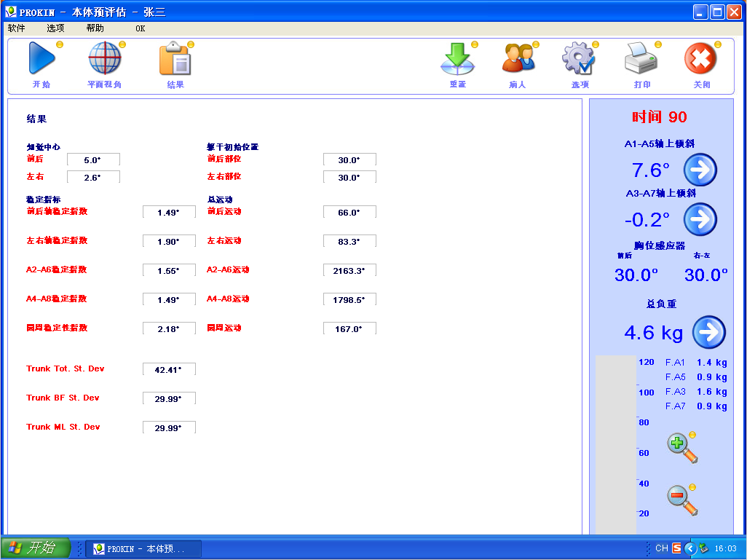Expand hidden tray icons arrow
The width and height of the screenshot is (747, 560).
(690, 548)
